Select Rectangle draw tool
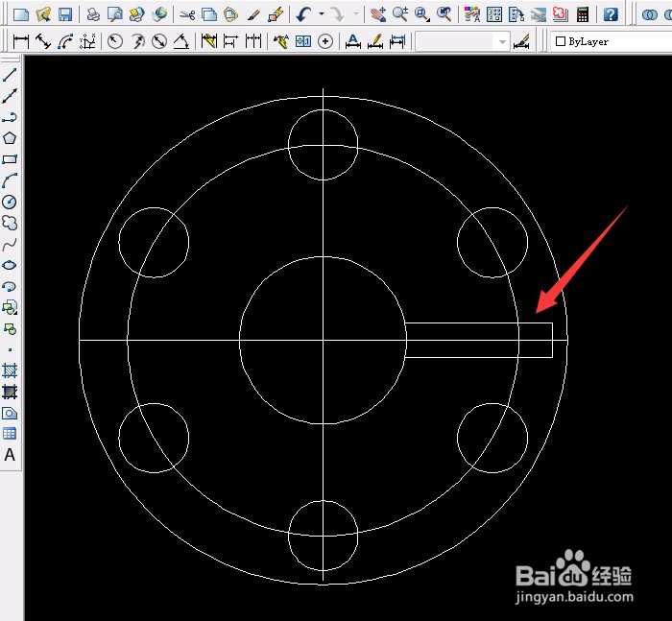672x621 pixels. [x=10, y=159]
